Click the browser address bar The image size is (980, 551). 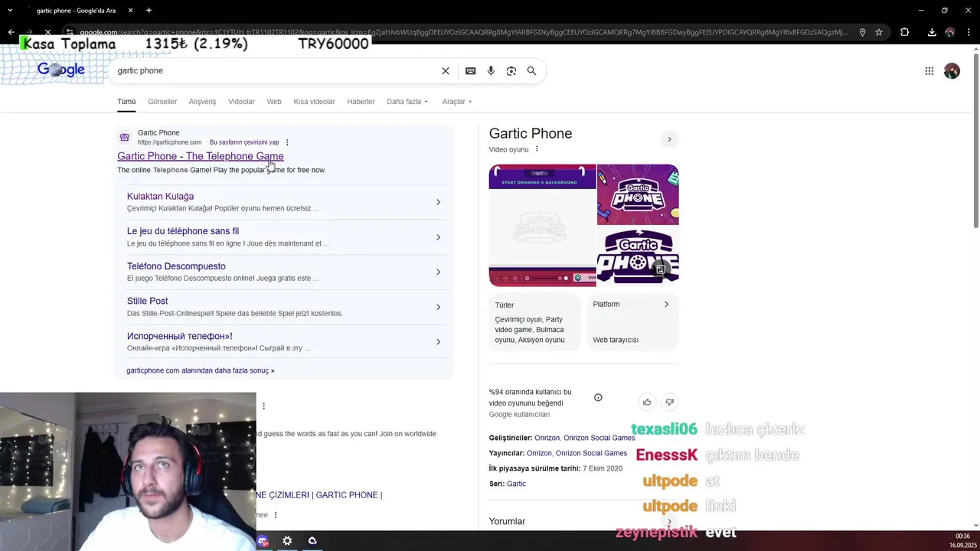463,32
